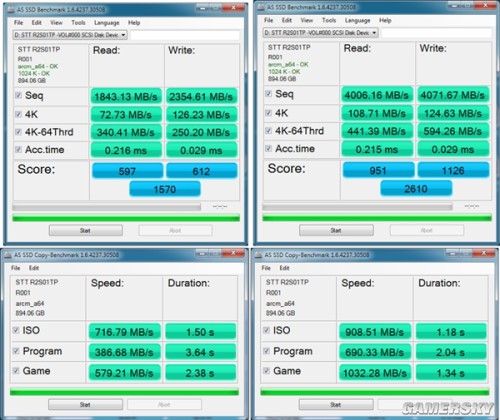Click Start button in bottom-right Copy-Benchmark window

[336, 405]
